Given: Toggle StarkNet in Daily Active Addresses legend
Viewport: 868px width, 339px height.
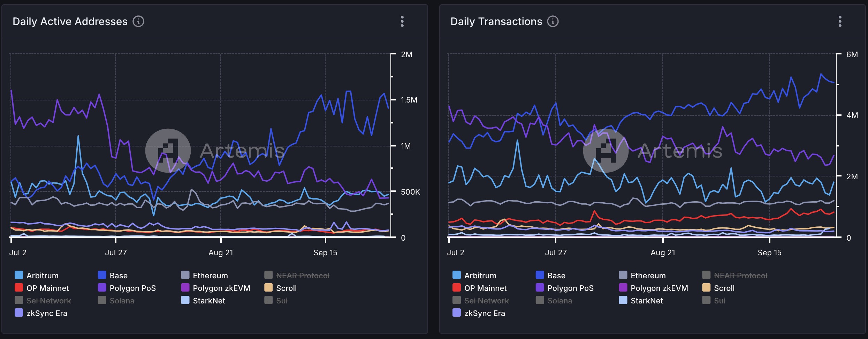Looking at the screenshot, I should 203,301.
